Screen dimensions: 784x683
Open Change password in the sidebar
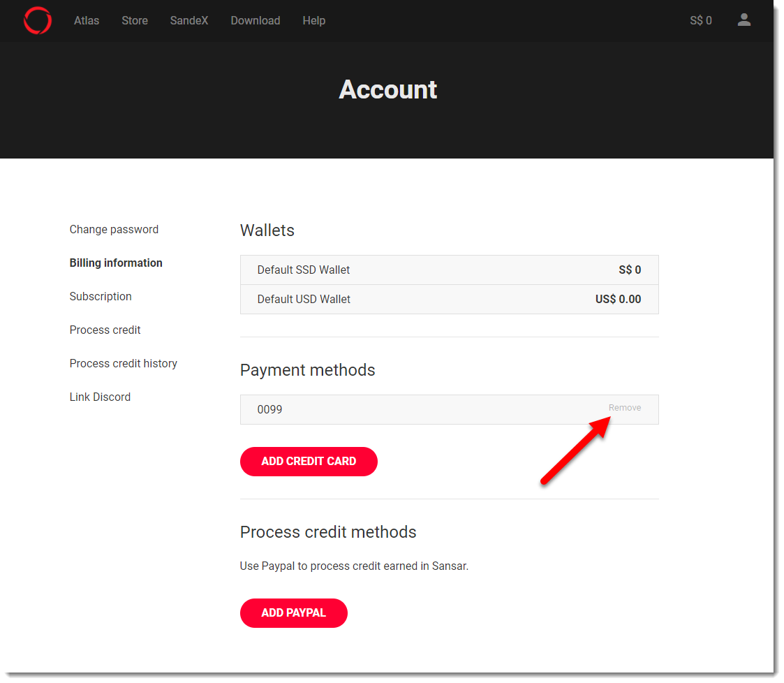pos(114,230)
